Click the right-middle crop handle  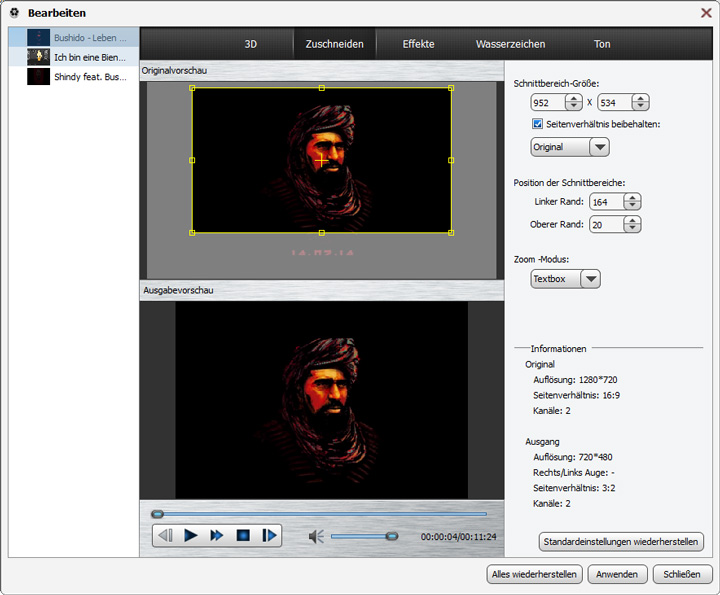(x=451, y=160)
